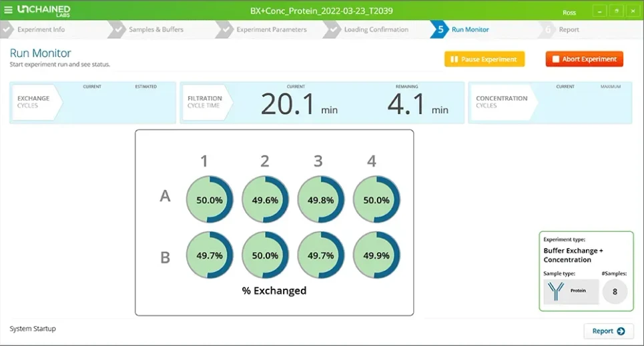Go to Samples & Buffers step
This screenshot has height=346, width=644.
(154, 29)
